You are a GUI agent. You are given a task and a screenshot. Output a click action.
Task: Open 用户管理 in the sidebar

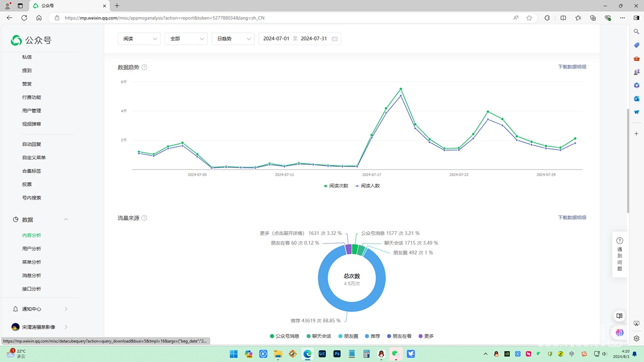pos(32,110)
